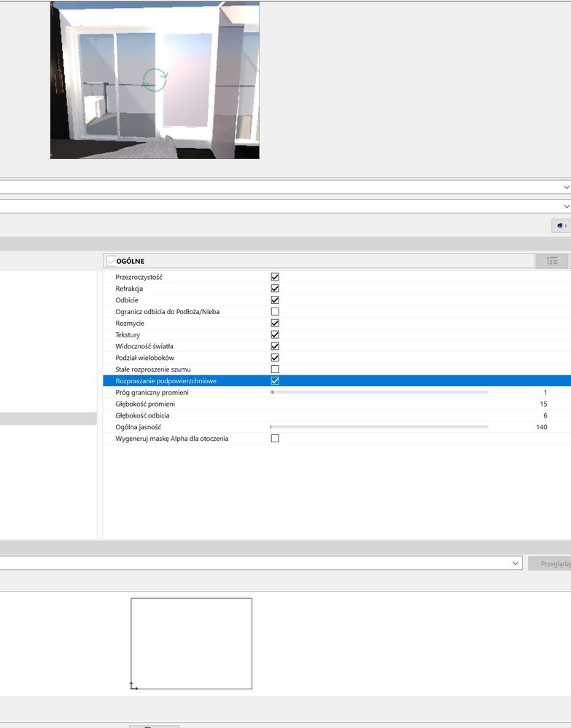Enable Stałe rozproszenie szumu checkbox
The width and height of the screenshot is (571, 728).
[275, 369]
